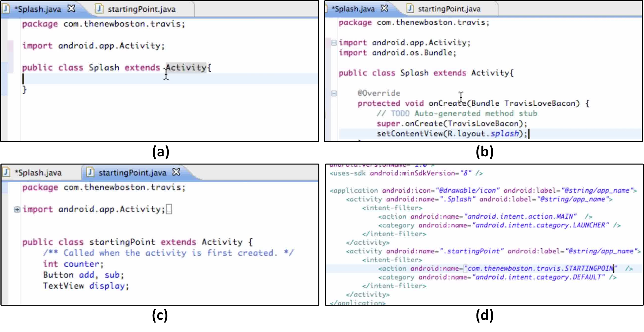Switch to startingPoint.java tab in panel (a)

(x=141, y=9)
